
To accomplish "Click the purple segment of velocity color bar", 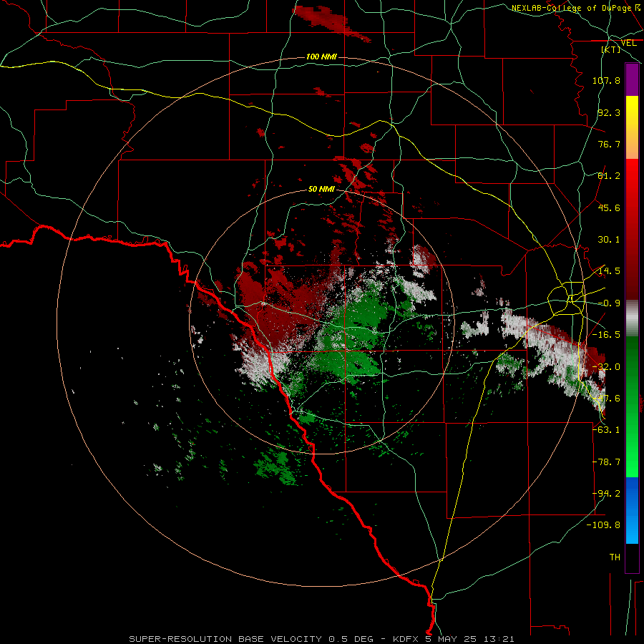I will (x=632, y=80).
